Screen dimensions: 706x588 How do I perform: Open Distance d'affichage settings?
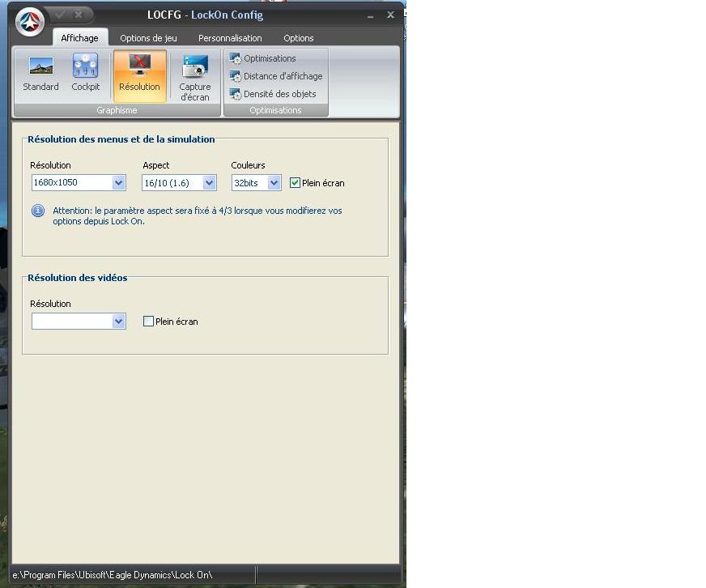(276, 76)
